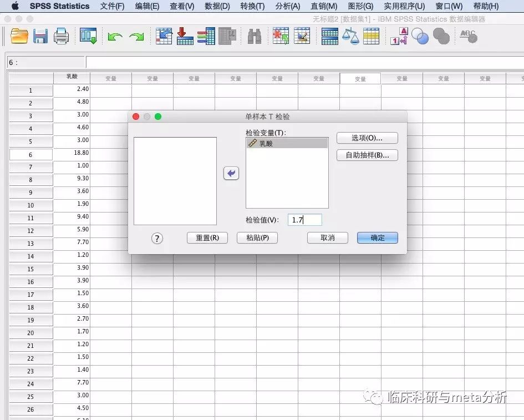This screenshot has width=524, height=420.
Task: Close the 单样本 T 检验 dialog
Action: 136,117
